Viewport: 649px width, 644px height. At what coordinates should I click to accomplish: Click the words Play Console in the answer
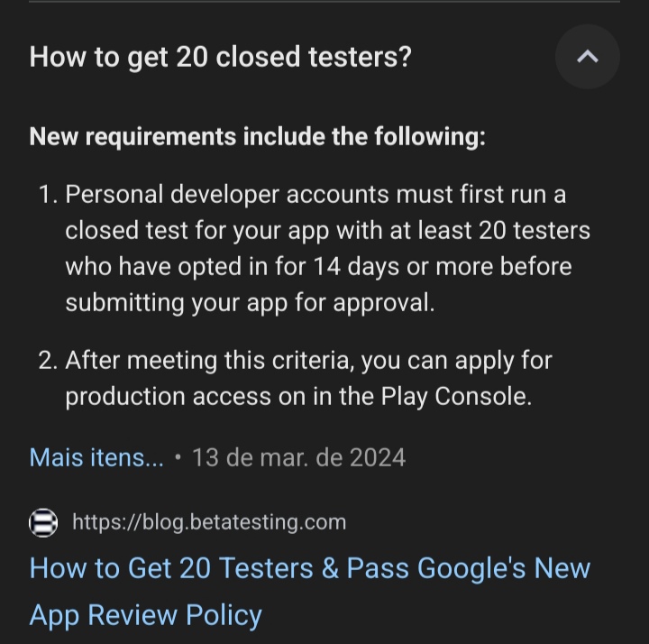point(456,397)
